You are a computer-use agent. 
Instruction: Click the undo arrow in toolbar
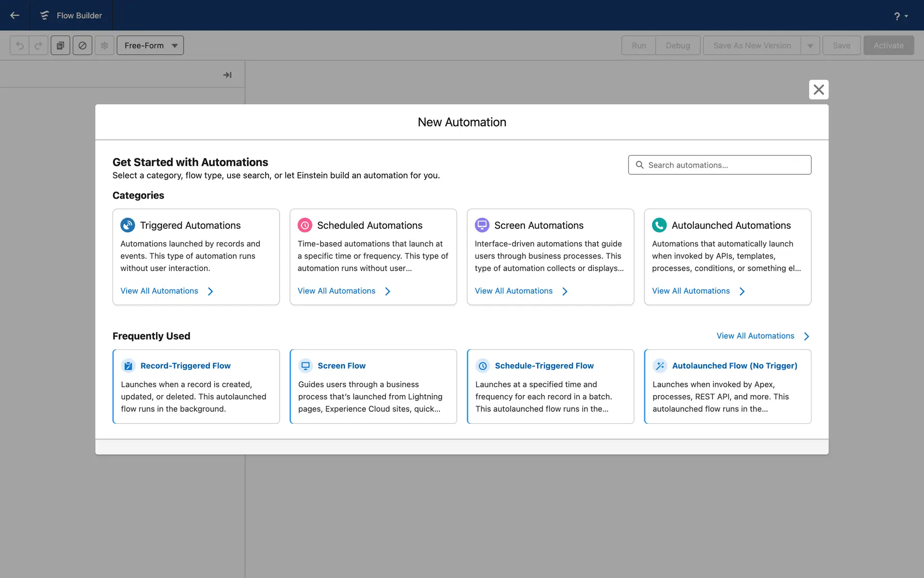pos(20,45)
